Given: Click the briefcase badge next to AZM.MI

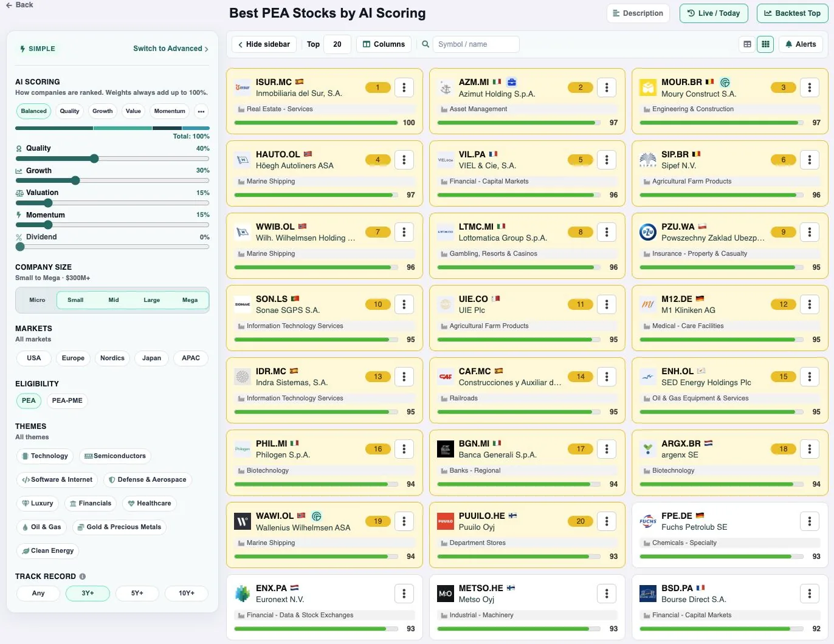Looking at the screenshot, I should [512, 82].
